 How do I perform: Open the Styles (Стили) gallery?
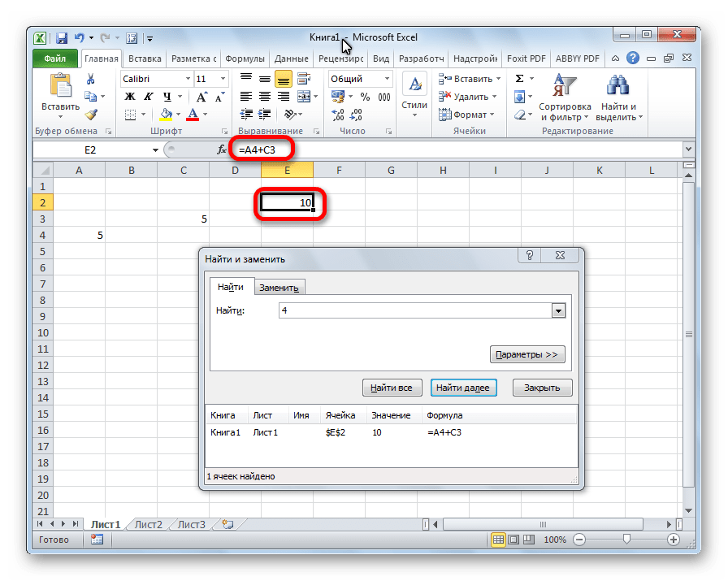[x=414, y=95]
